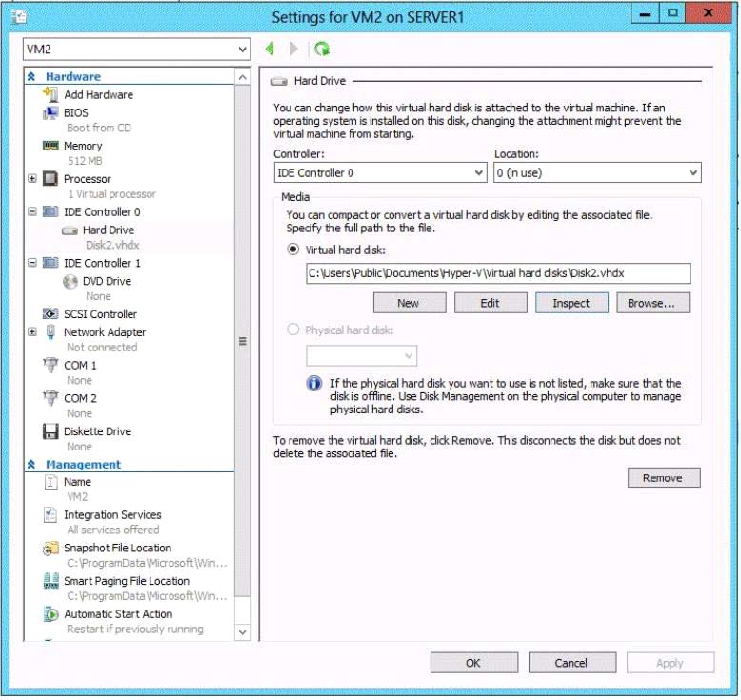Open the Location dropdown list
The image size is (741, 700).
pos(597,173)
